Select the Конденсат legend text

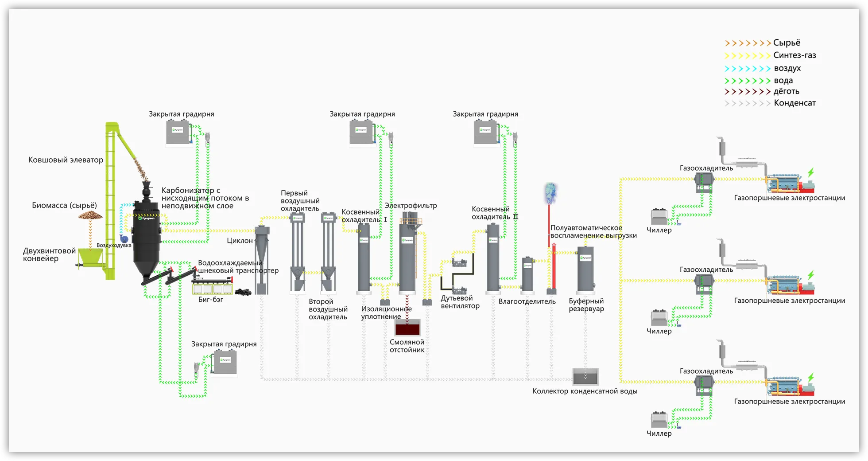pyautogui.click(x=794, y=103)
